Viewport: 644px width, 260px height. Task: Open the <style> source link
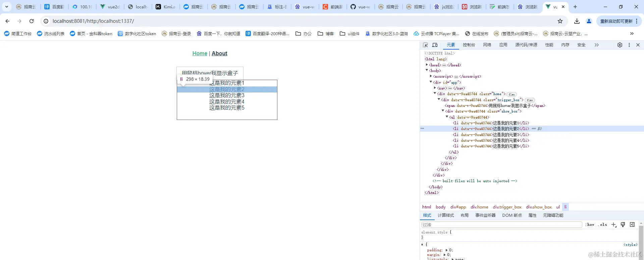tap(630, 245)
